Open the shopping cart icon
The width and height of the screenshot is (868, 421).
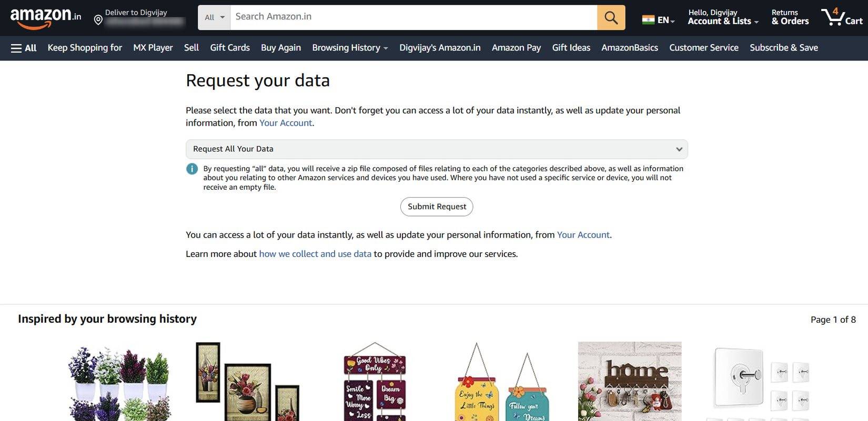coord(834,17)
